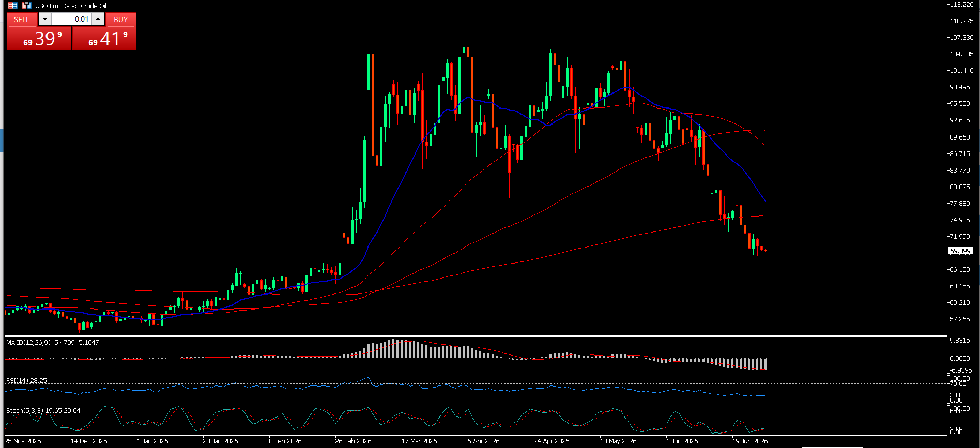Click the 'USOILm, Daily: Crude Oil' chart title
Viewport: 980px width, 448px height.
(x=71, y=6)
